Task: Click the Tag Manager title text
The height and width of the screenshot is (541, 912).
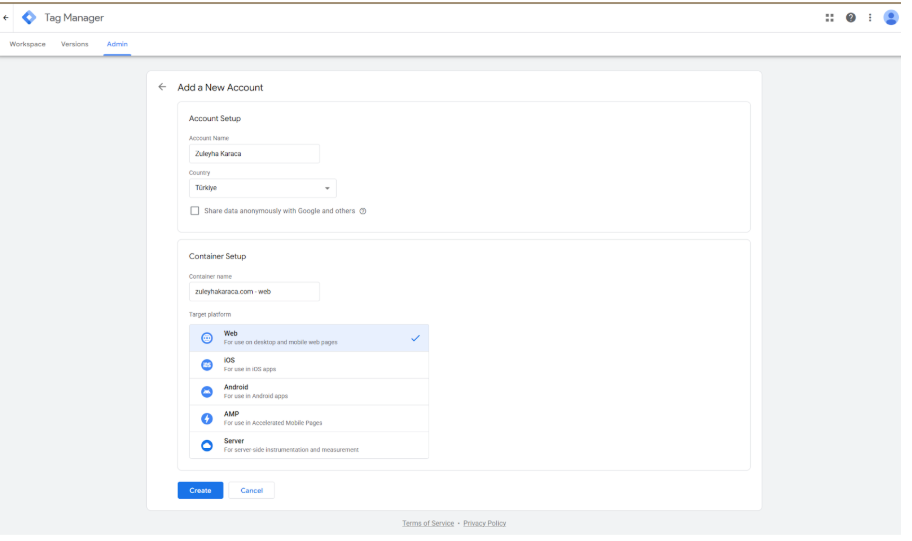Action: pos(74,17)
